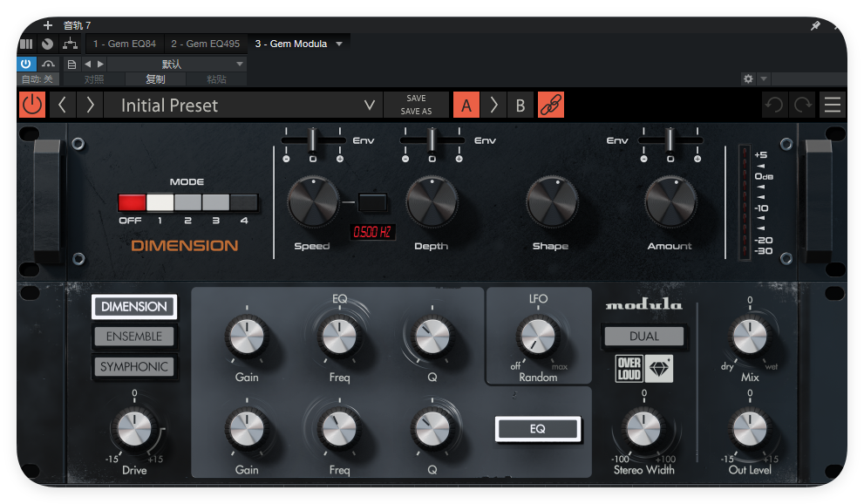Select the 3 - Gem Modula tab
This screenshot has height=504, width=864.
pyautogui.click(x=291, y=44)
